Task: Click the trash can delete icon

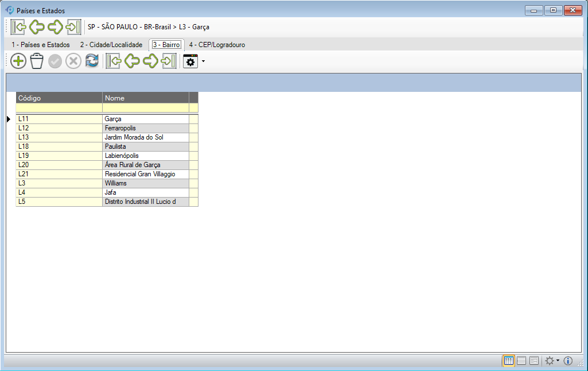Action: pos(37,61)
